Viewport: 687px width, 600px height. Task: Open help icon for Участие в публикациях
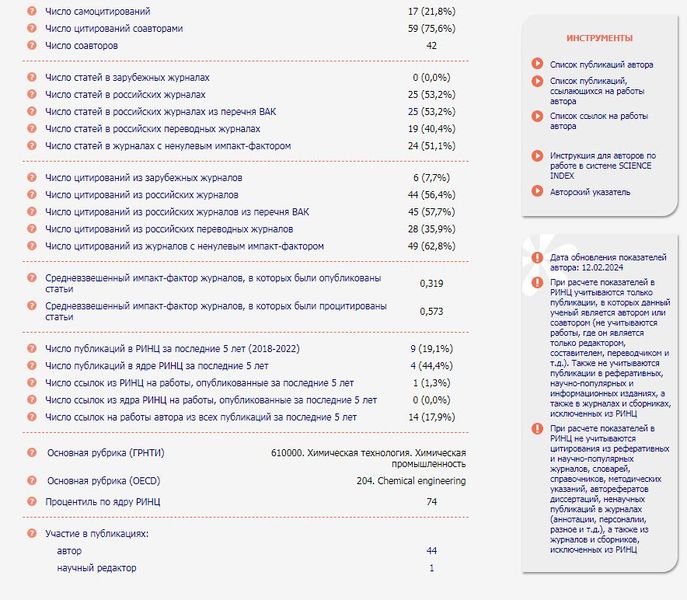pyautogui.click(x=32, y=533)
